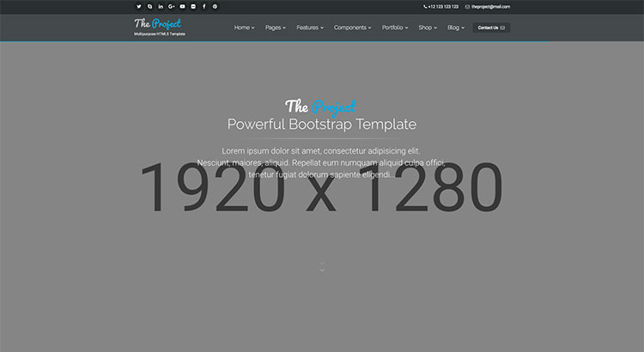
Task: Click the Facebook icon
Action: pyautogui.click(x=204, y=6)
